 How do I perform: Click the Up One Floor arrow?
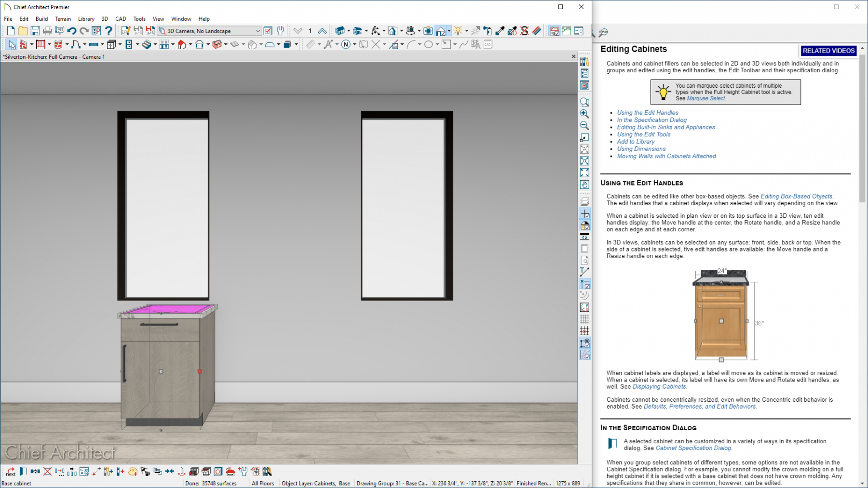(x=322, y=31)
